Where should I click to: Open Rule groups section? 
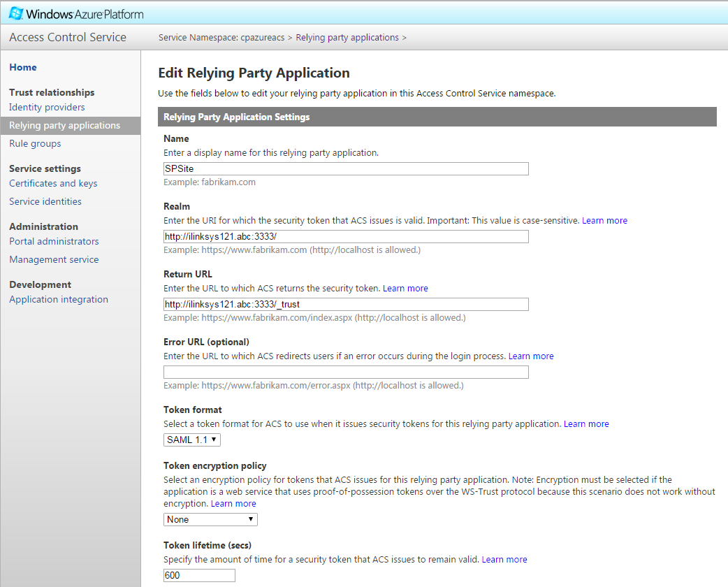pos(35,143)
